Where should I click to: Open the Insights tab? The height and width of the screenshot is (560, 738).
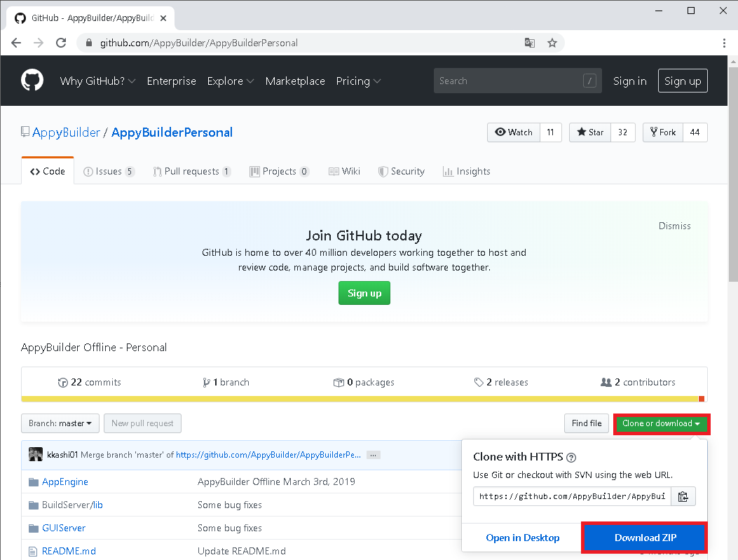pos(467,171)
